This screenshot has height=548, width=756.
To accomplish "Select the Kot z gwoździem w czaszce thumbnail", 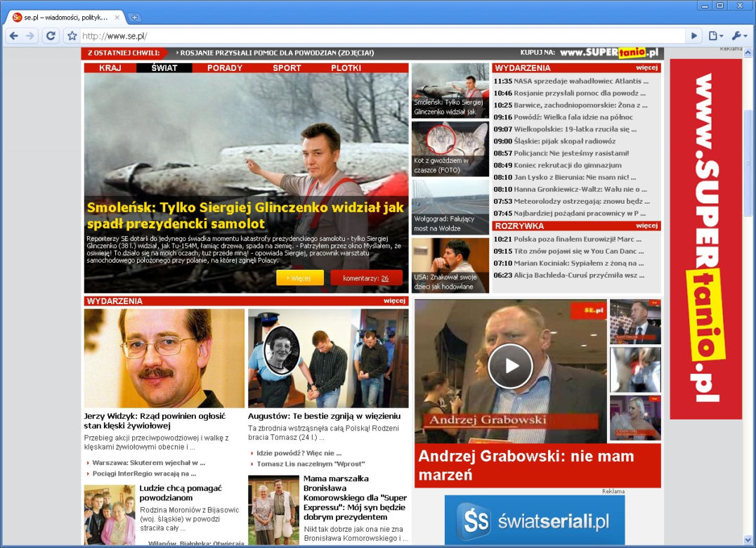I will pos(450,149).
